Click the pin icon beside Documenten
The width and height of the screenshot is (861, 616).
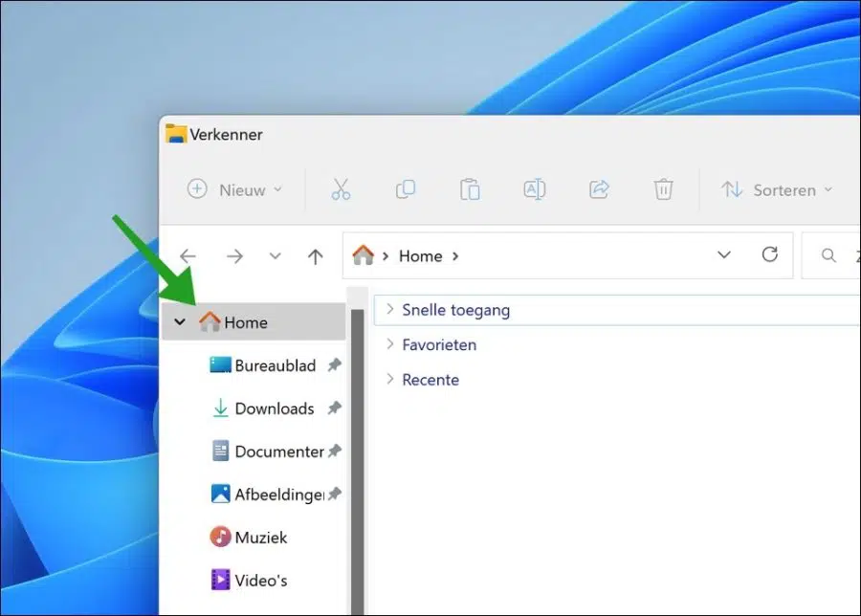pyautogui.click(x=335, y=451)
